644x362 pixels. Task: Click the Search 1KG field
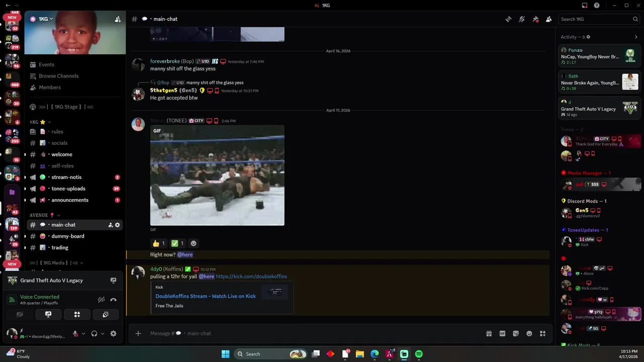tap(599, 19)
